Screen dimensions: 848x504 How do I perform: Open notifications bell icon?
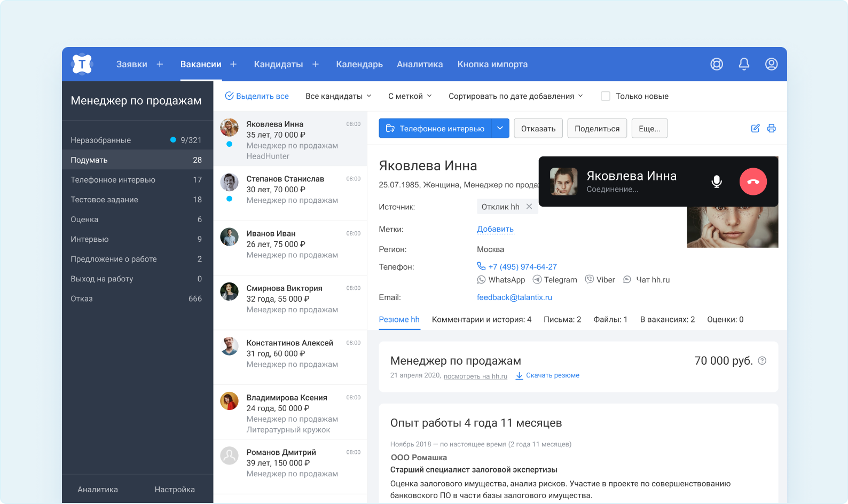(x=744, y=64)
